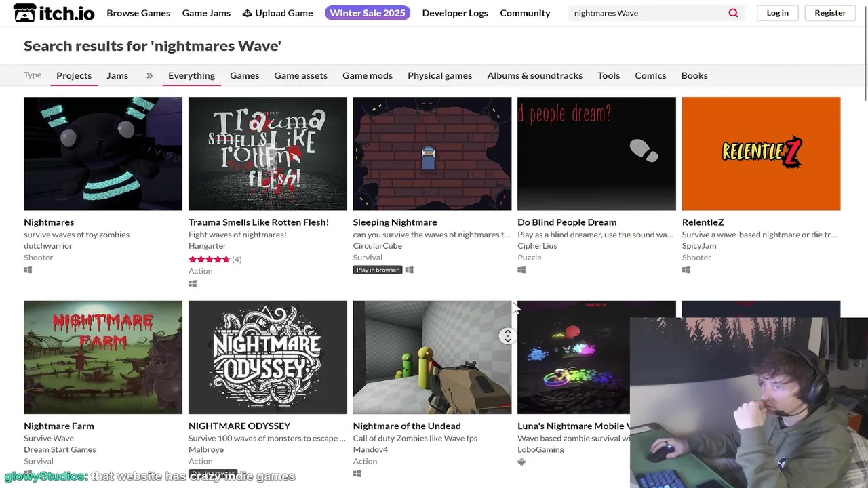Click the Windows icon under RelentleZ
This screenshot has height=488, width=868.
point(686,270)
